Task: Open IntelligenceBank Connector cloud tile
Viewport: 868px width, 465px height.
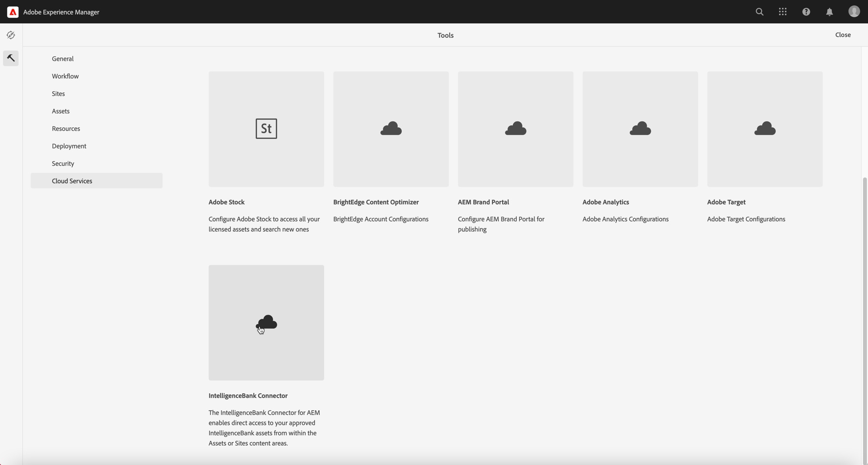Action: pyautogui.click(x=266, y=323)
